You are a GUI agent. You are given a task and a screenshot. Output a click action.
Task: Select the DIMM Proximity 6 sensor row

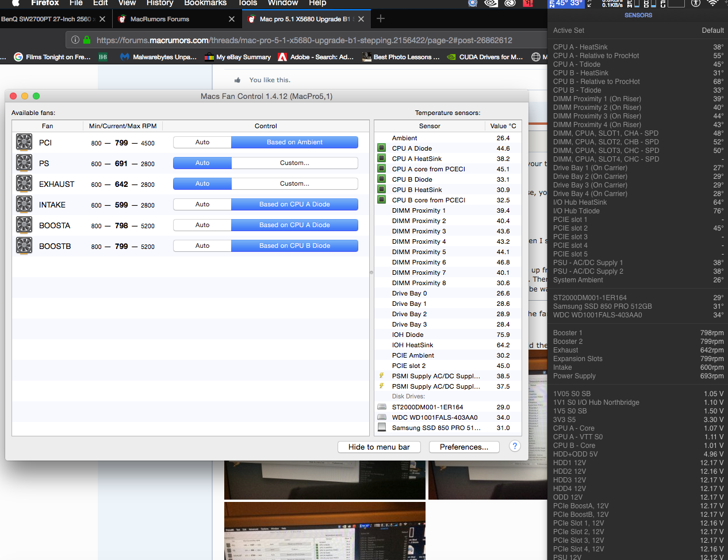448,262
